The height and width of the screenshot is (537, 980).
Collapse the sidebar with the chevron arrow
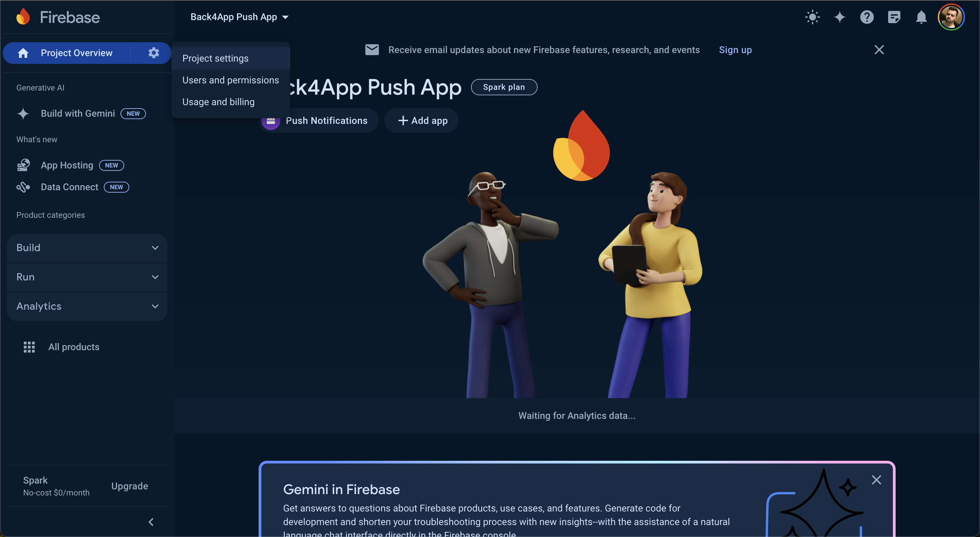pos(151,522)
